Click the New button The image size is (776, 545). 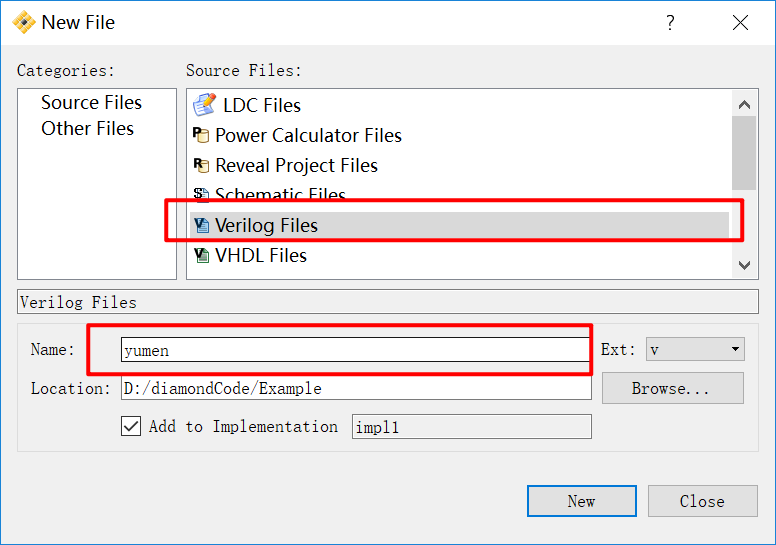coord(582,501)
